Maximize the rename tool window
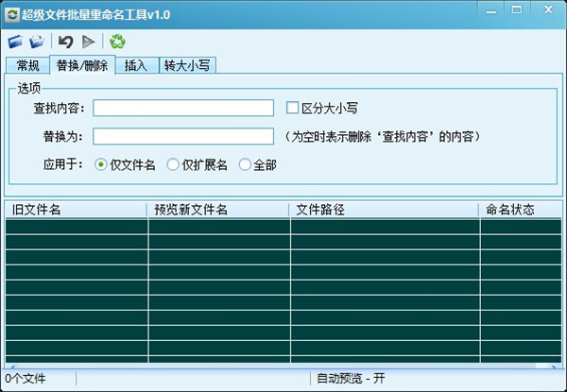The width and height of the screenshot is (567, 392). (517, 10)
